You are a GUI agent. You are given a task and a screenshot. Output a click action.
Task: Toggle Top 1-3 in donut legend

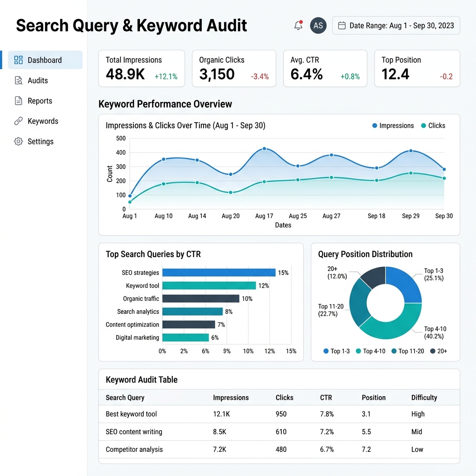pyautogui.click(x=337, y=351)
